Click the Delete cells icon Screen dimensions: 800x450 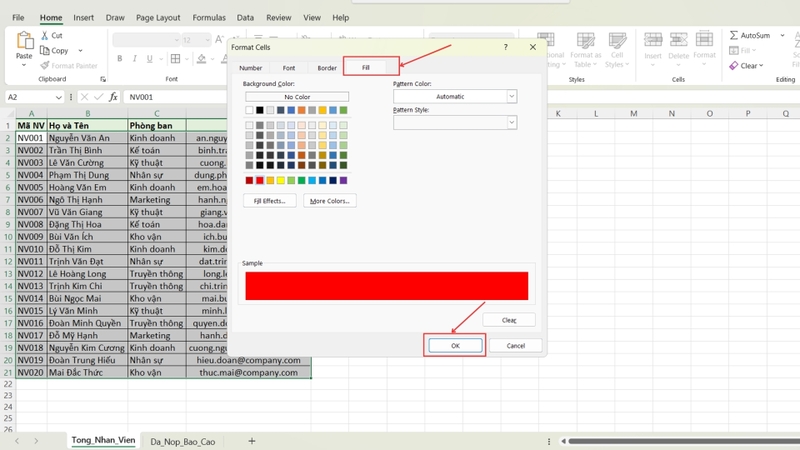coord(679,40)
